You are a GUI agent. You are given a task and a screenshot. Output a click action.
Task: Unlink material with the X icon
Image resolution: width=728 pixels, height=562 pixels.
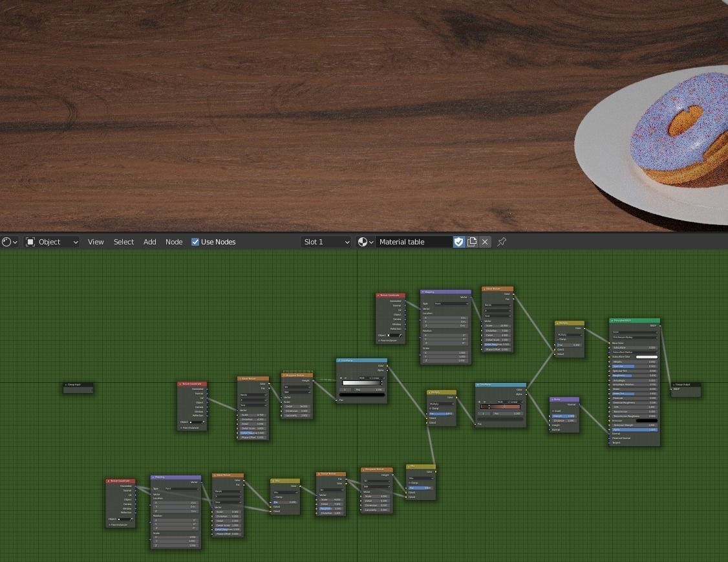pyautogui.click(x=485, y=242)
